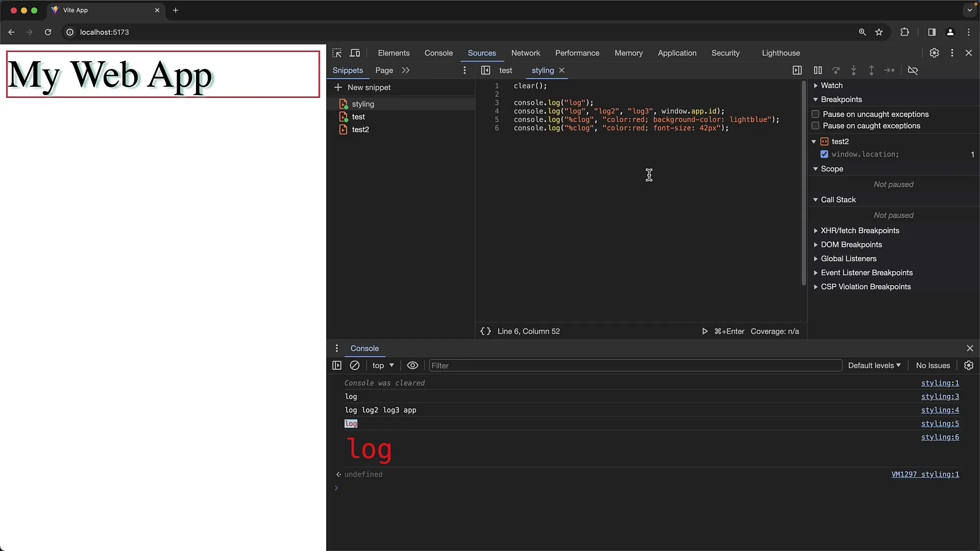Click the run snippet button (▶)
Viewport: 980px width, 551px height.
pyautogui.click(x=705, y=331)
